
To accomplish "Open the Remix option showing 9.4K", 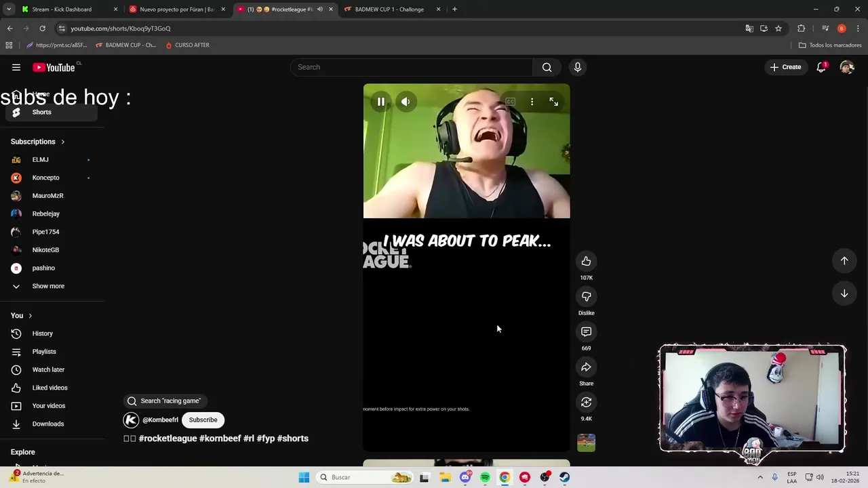I will pyautogui.click(x=586, y=402).
